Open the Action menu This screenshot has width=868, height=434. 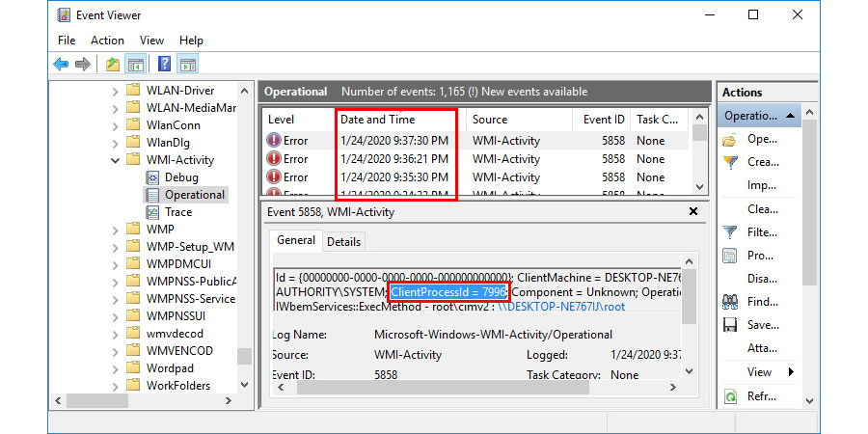[x=107, y=41]
